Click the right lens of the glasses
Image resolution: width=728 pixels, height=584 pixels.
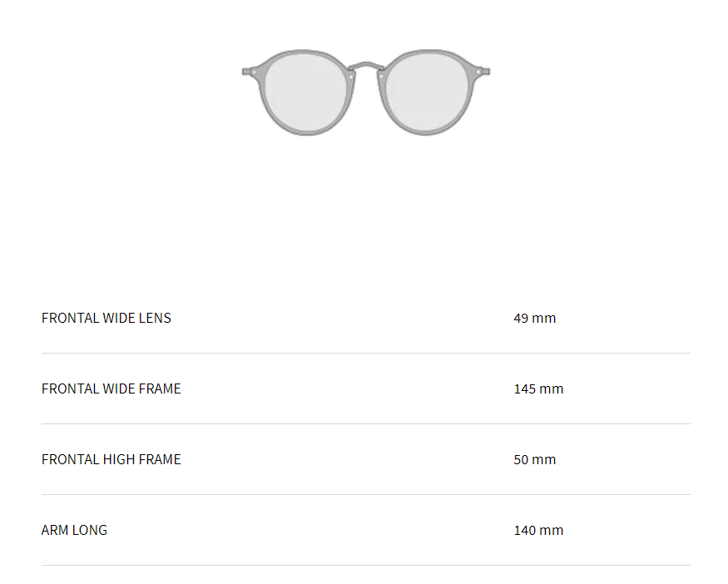[427, 92]
